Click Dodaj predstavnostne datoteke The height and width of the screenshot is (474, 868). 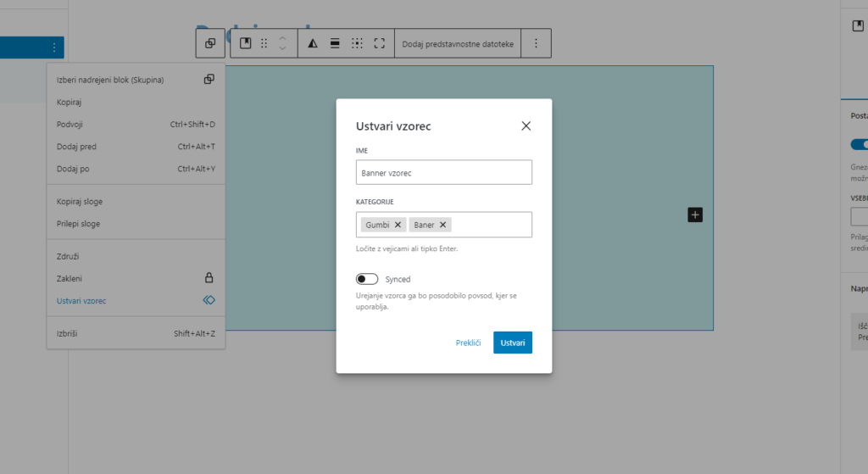tap(458, 44)
